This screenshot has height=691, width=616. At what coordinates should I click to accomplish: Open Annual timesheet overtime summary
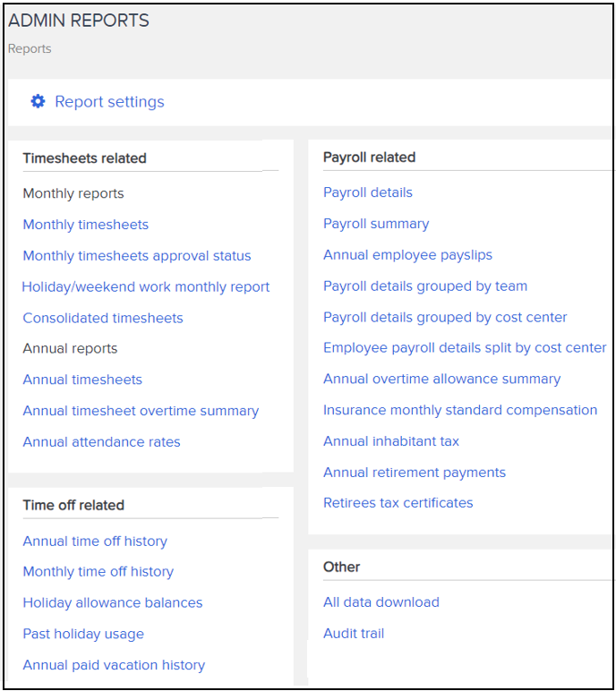[x=141, y=411]
